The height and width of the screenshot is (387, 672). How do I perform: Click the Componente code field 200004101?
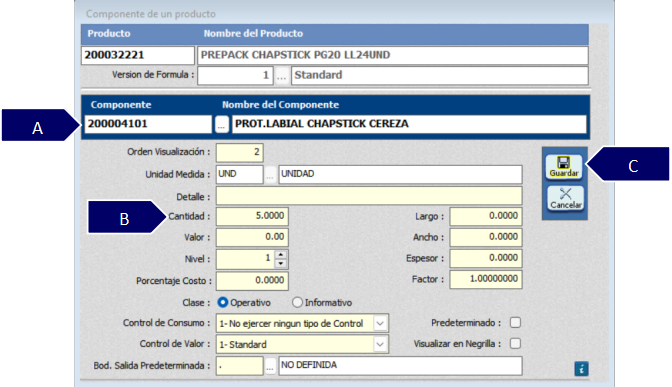pos(148,124)
